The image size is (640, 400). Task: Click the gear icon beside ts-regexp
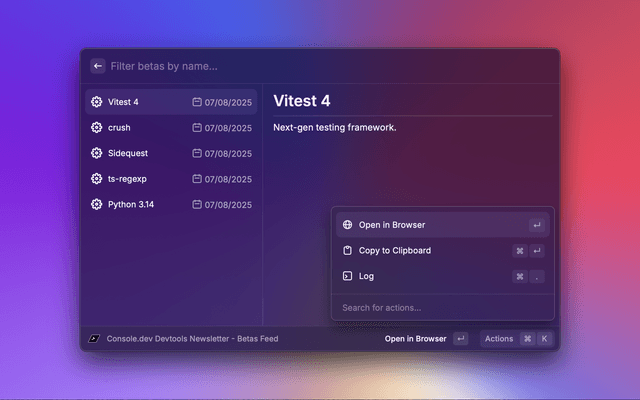96,179
